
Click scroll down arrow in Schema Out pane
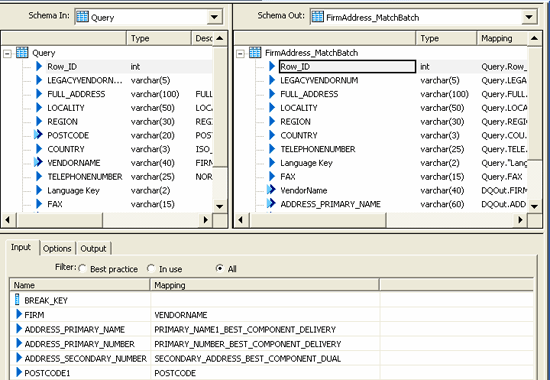tap(535, 206)
